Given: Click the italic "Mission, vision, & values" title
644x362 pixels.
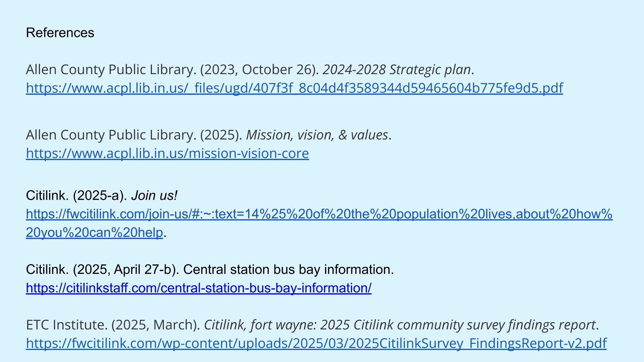Looking at the screenshot, I should tap(317, 135).
